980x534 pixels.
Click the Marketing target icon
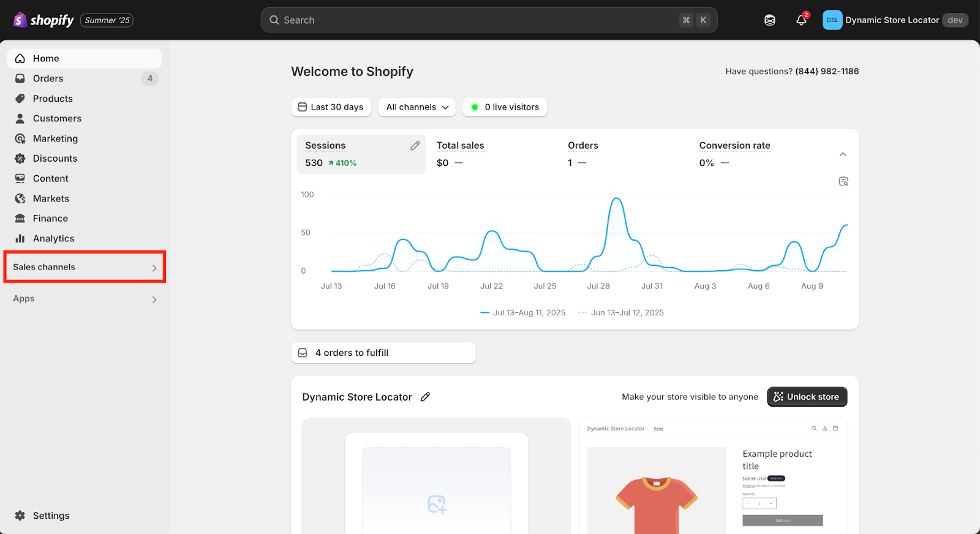20,138
